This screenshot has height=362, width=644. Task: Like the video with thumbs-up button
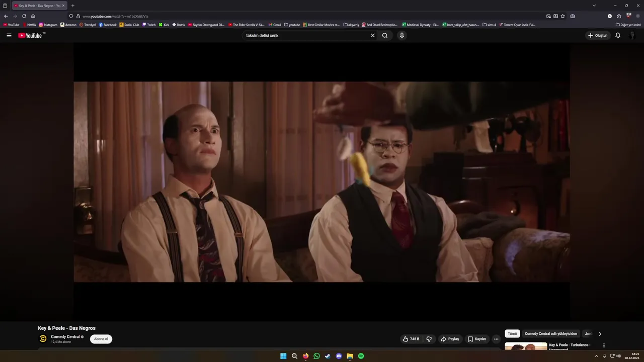411,339
